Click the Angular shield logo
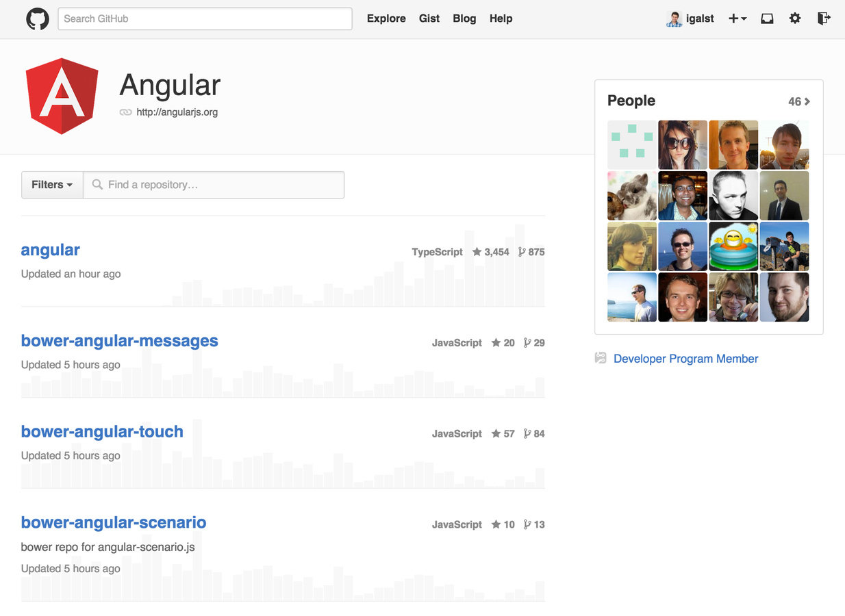 point(62,97)
